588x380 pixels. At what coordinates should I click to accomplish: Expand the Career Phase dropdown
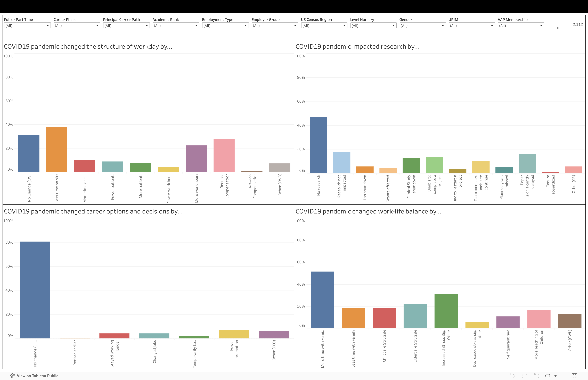coord(77,26)
